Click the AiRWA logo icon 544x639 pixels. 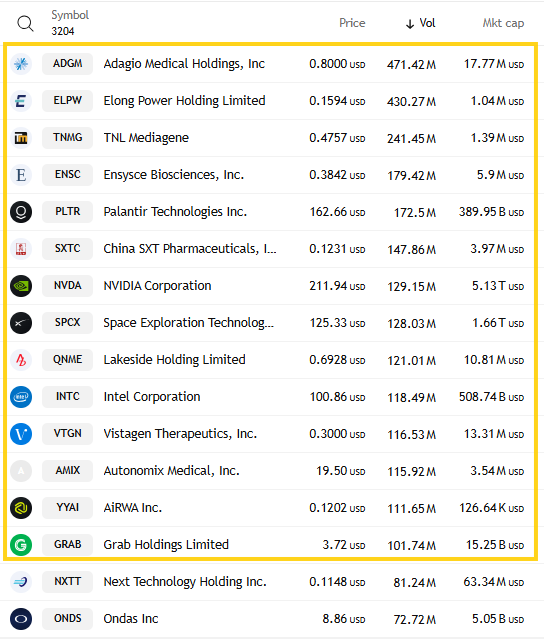[x=21, y=508]
